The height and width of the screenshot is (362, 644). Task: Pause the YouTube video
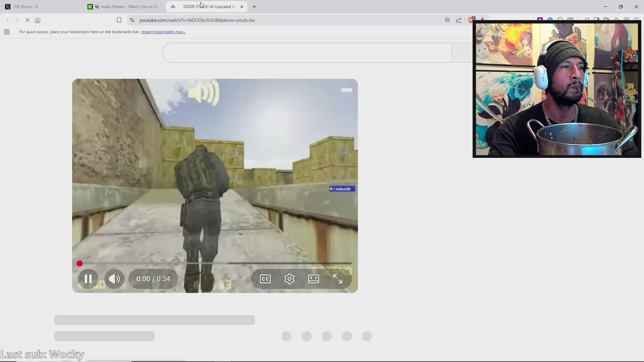[88, 279]
